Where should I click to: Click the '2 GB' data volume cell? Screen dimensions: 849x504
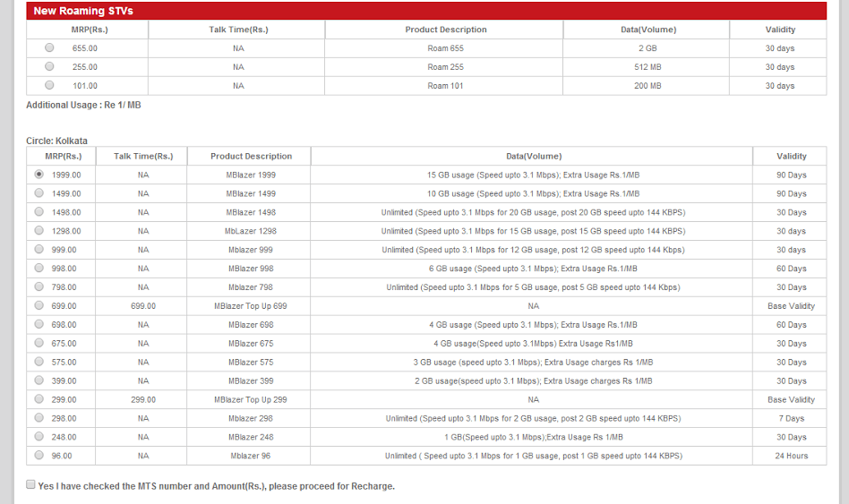647,48
